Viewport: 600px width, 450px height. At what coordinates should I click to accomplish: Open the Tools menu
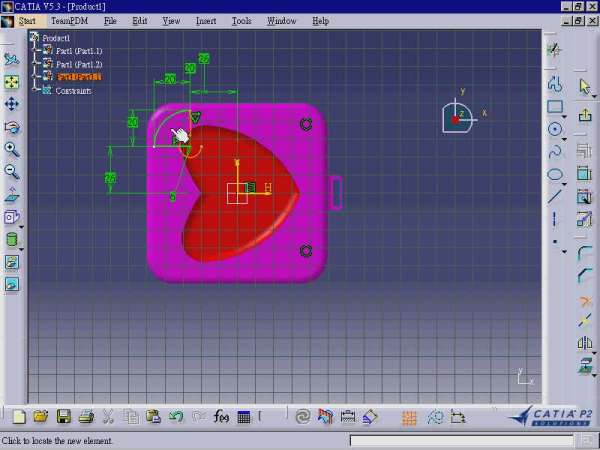click(241, 21)
